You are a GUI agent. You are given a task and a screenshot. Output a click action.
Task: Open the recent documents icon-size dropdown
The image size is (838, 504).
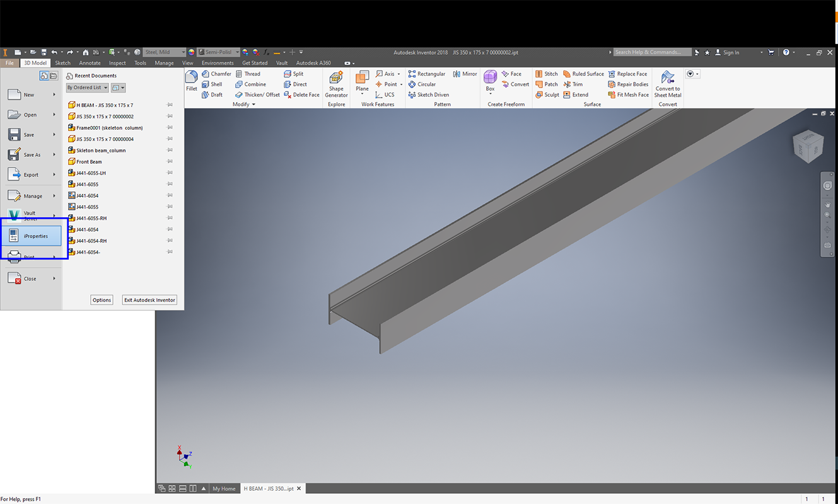[x=119, y=88]
